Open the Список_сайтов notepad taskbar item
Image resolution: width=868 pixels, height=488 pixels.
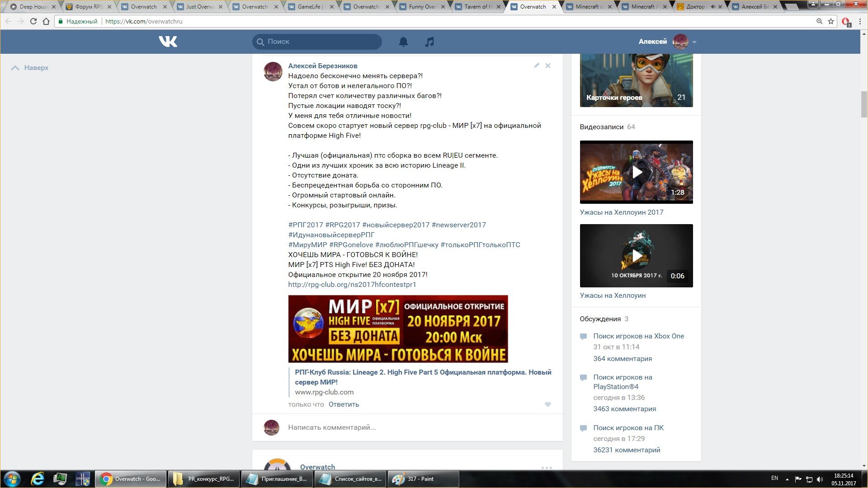(x=350, y=479)
